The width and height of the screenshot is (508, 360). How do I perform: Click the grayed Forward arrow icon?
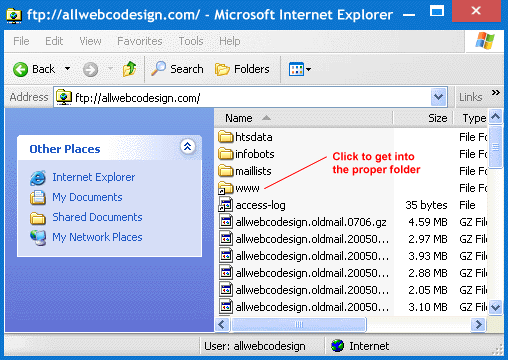90,70
